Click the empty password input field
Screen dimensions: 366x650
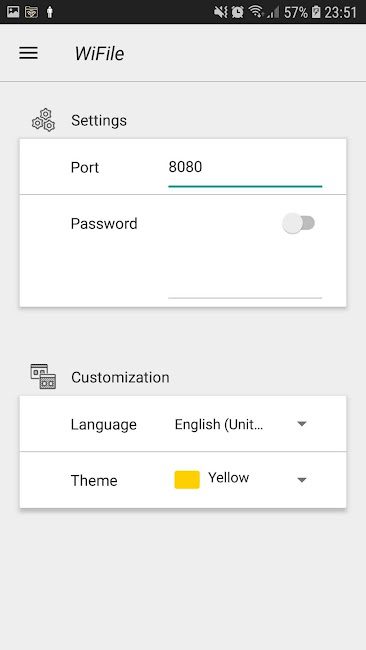tap(245, 283)
